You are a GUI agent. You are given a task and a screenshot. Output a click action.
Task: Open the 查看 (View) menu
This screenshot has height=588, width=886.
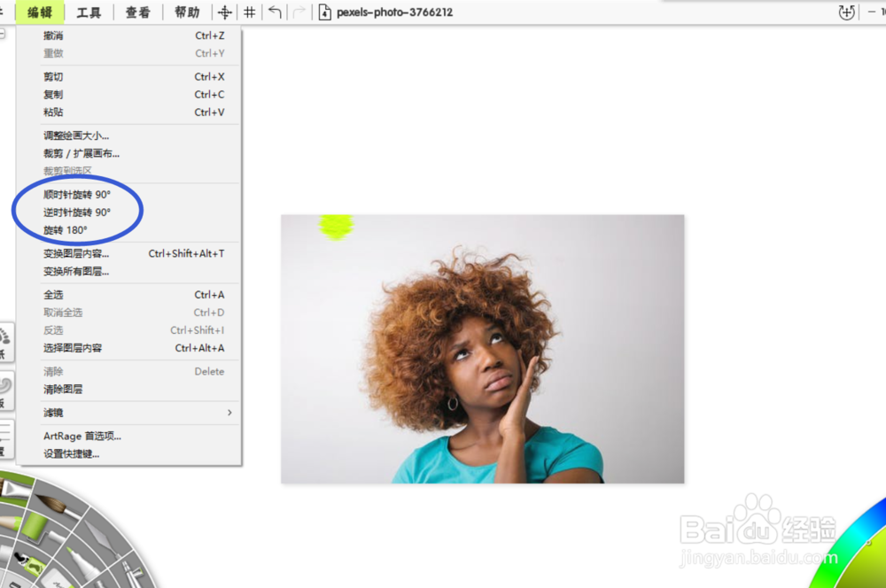[138, 12]
